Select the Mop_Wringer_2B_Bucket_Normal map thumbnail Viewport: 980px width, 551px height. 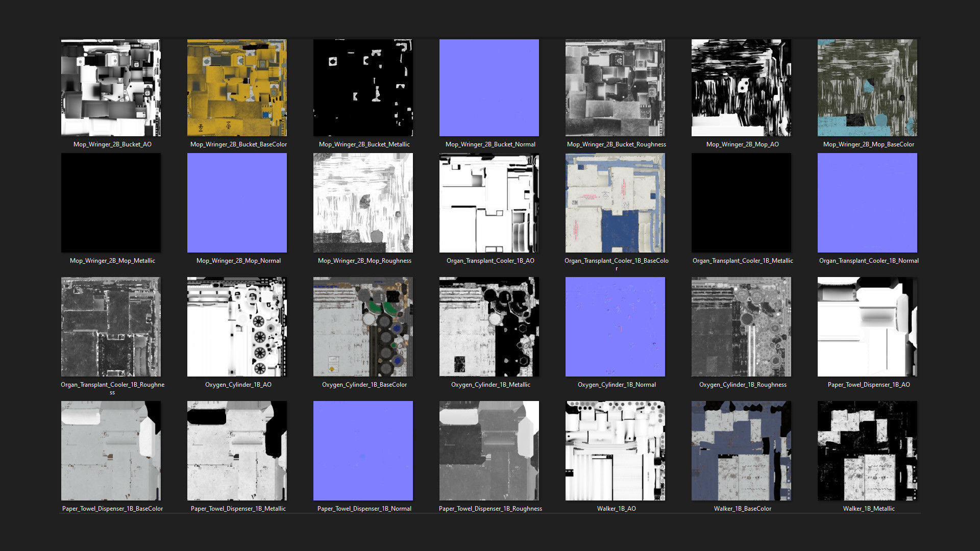point(489,88)
